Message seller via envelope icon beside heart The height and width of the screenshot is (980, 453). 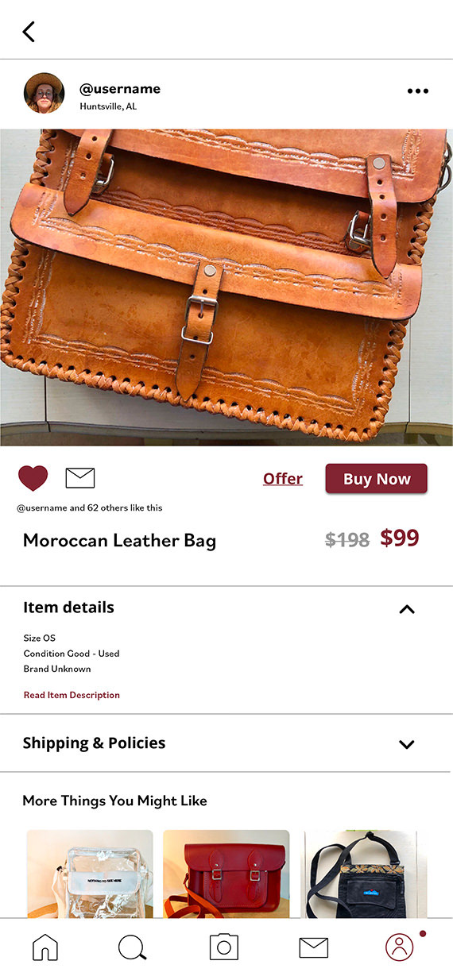point(79,478)
